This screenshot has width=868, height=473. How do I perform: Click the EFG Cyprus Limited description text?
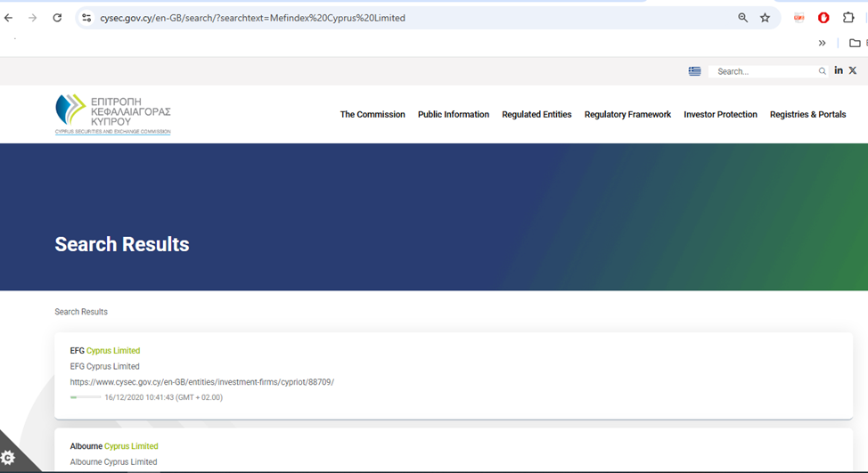click(104, 366)
